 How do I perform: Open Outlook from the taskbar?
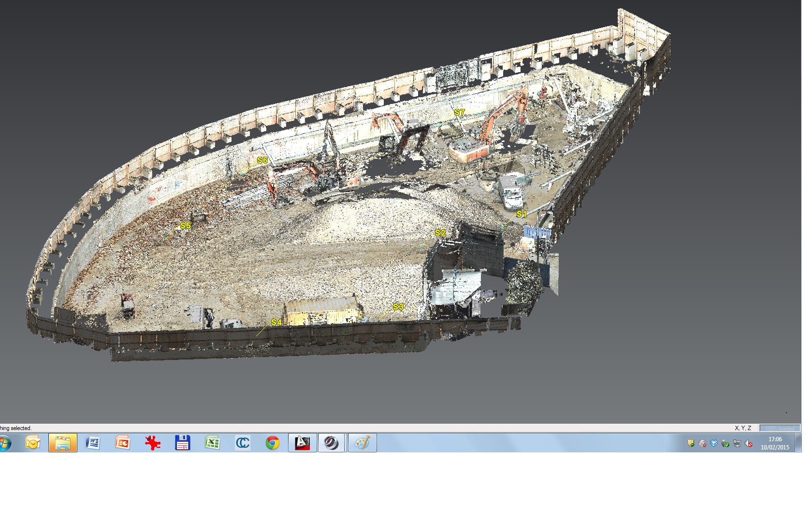pos(33,443)
